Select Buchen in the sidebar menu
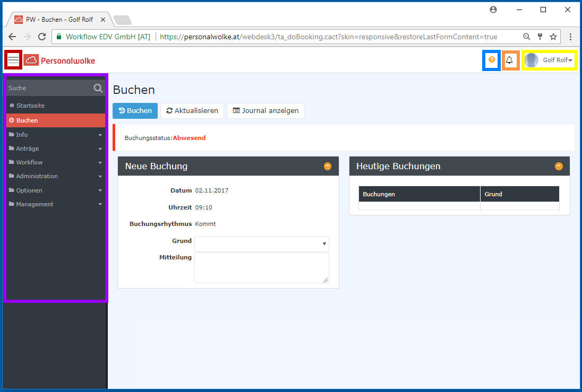Image resolution: width=582 pixels, height=392 pixels. pos(27,120)
